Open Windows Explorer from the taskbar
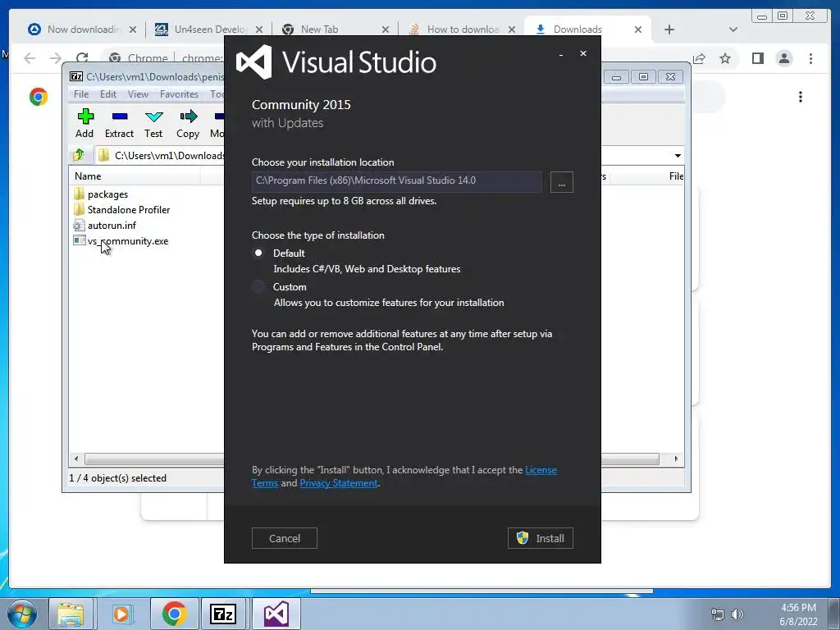840x630 pixels. 71,614
